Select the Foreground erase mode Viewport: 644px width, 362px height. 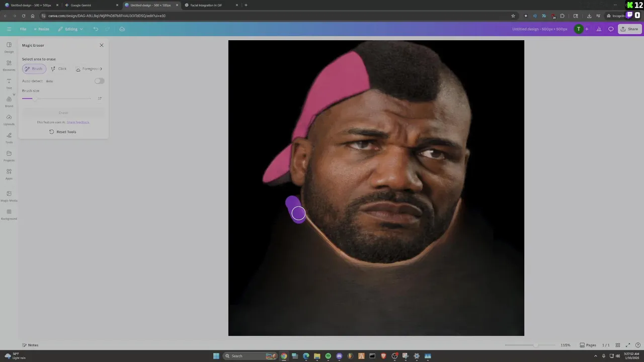click(x=89, y=69)
